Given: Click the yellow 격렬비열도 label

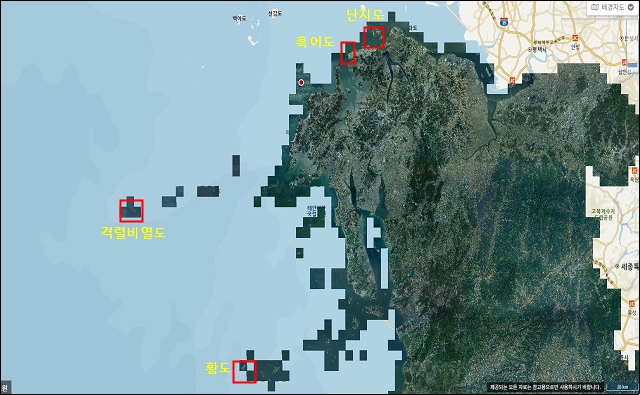Looking at the screenshot, I should click(133, 233).
